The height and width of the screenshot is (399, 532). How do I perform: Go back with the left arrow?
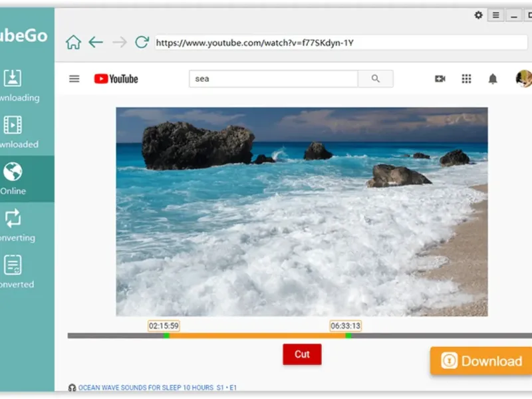coord(96,43)
